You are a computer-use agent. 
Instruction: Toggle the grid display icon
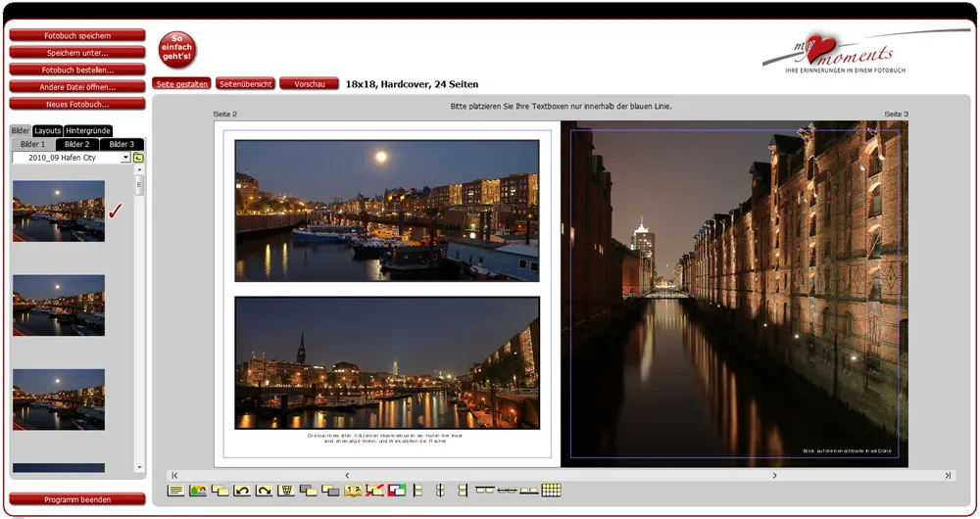pyautogui.click(x=551, y=491)
